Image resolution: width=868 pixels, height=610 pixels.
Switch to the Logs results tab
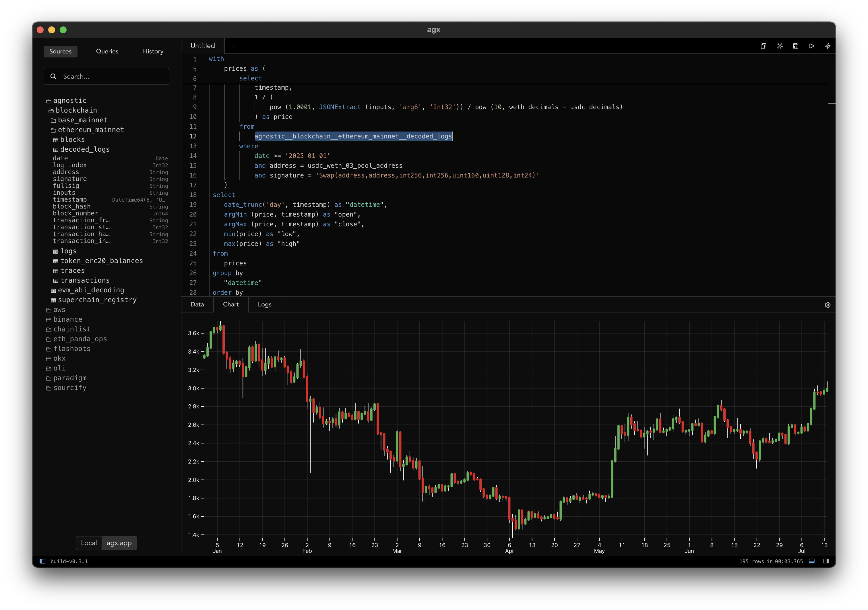(265, 304)
